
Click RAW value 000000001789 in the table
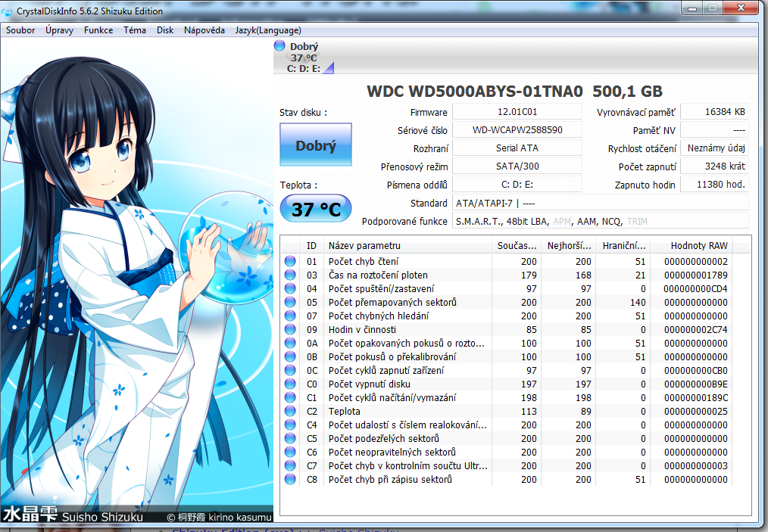coord(695,275)
